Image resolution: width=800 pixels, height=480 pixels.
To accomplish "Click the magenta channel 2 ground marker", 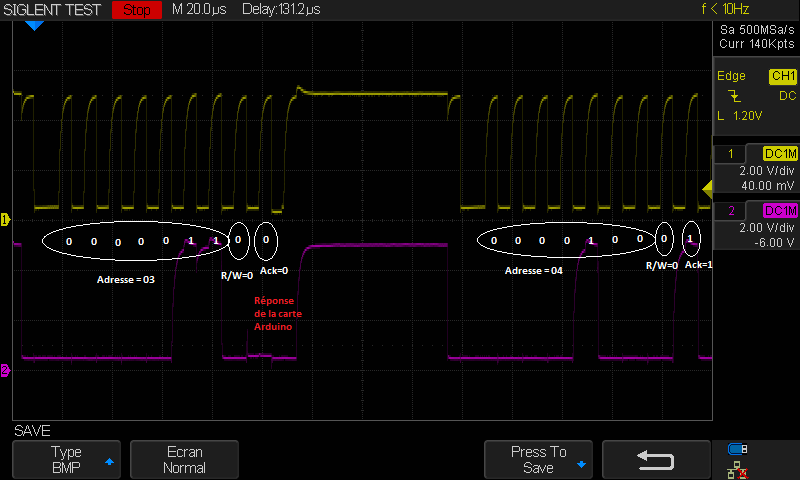I will [5, 370].
